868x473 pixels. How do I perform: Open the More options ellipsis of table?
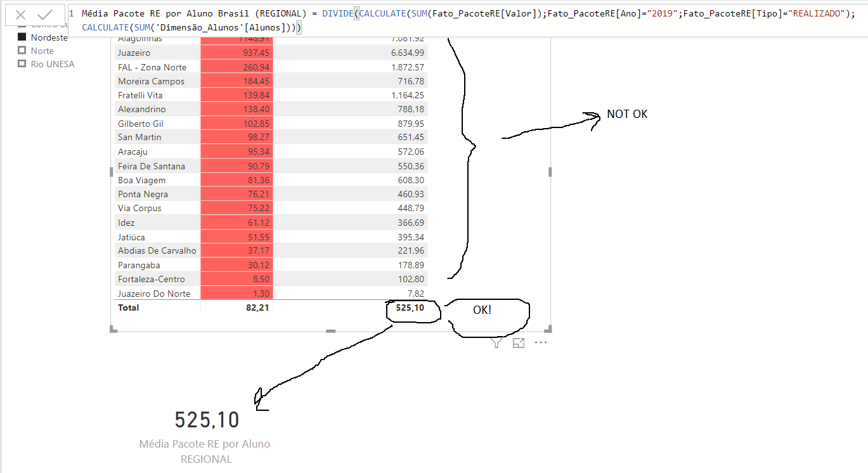point(540,343)
